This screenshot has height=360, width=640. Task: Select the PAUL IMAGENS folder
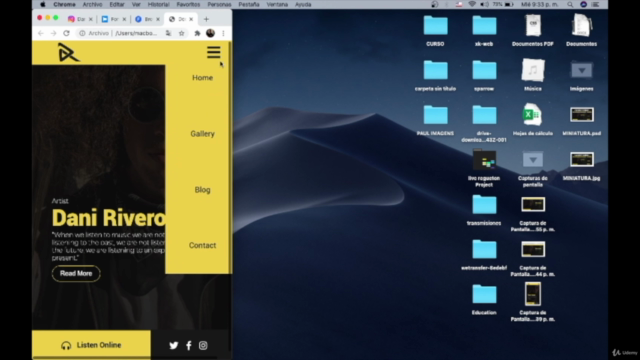[x=436, y=115]
